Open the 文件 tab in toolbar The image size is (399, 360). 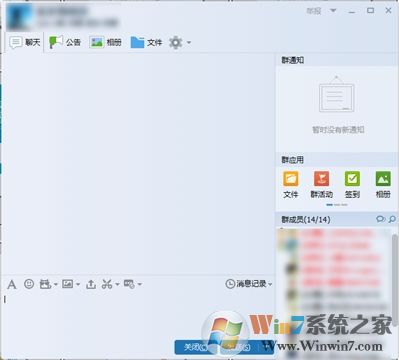click(x=146, y=42)
